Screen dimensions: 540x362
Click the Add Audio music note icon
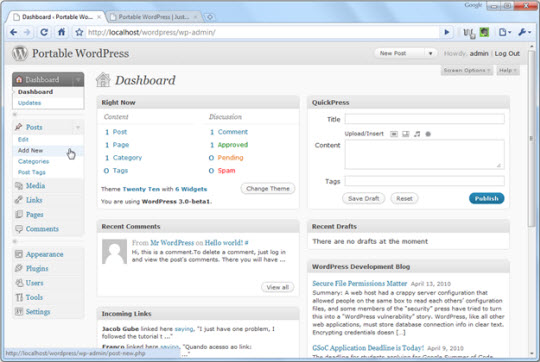click(417, 134)
